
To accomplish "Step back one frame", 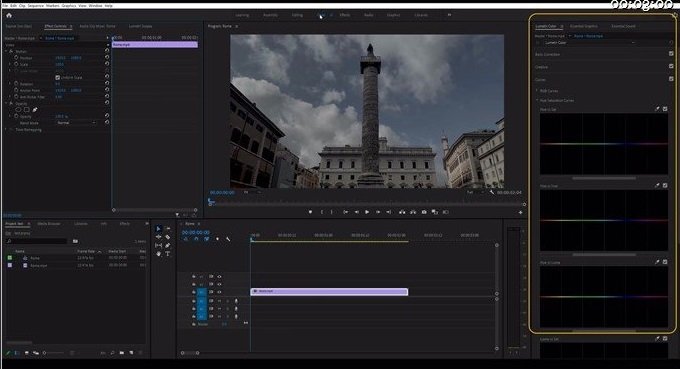I will (356, 212).
